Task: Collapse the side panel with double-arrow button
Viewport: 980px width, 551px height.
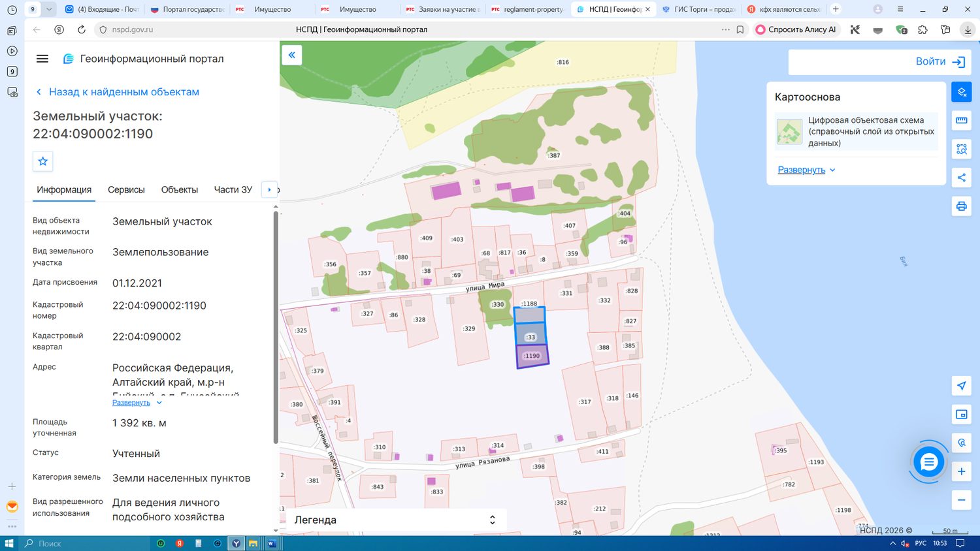Action: point(292,55)
